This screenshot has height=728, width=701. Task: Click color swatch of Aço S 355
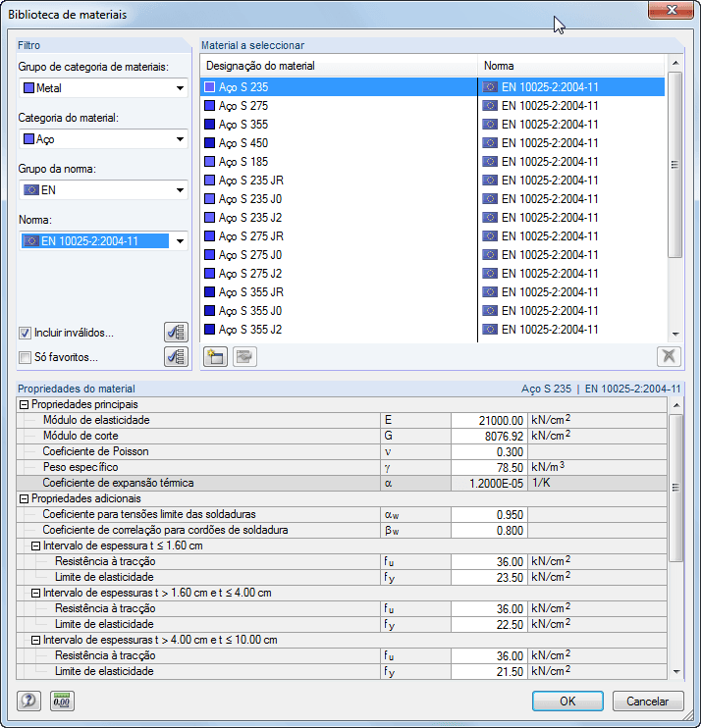coord(209,125)
